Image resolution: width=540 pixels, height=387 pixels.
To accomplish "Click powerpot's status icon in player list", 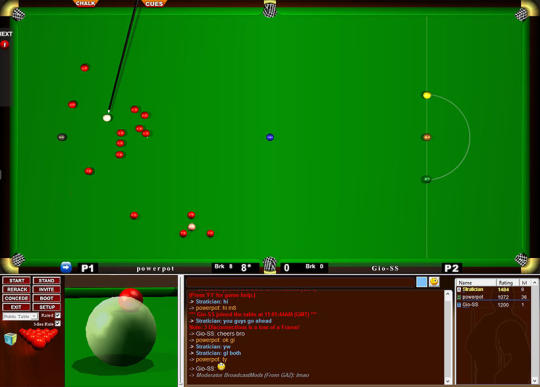I will (x=459, y=297).
